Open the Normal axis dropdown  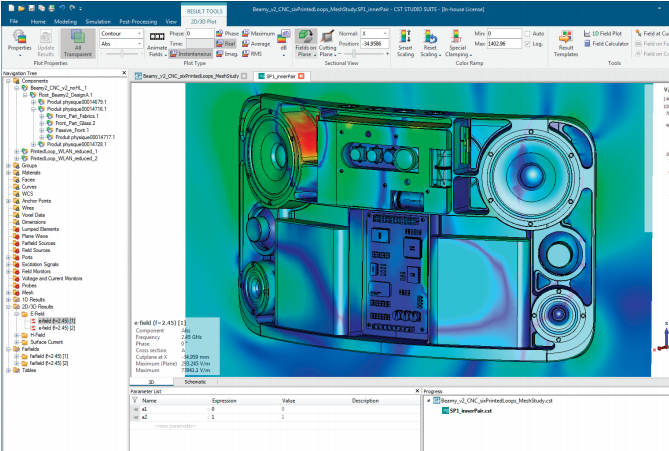click(377, 33)
